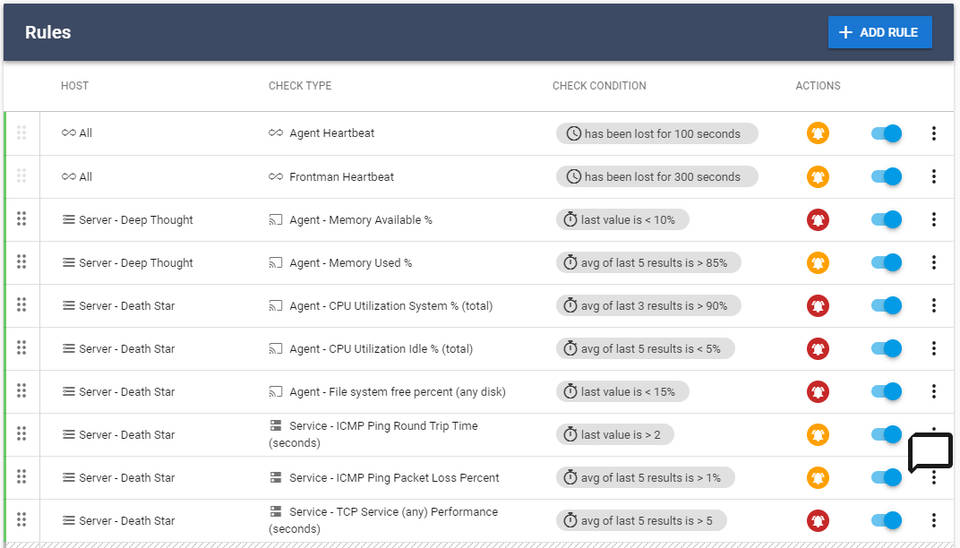Disable the Agent Heartbeat rule toggle
960x548 pixels.
click(x=887, y=133)
